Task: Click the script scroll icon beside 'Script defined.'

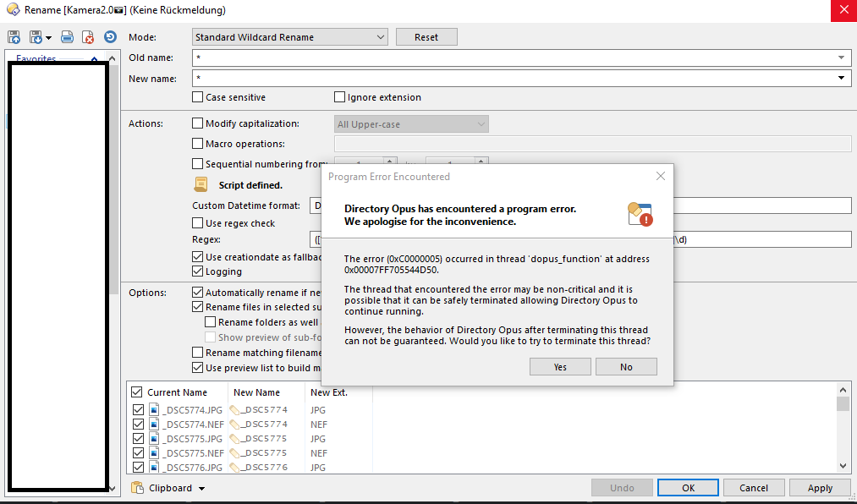Action: (201, 184)
